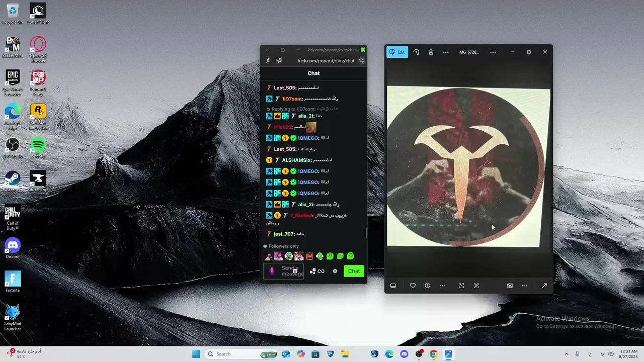This screenshot has height=362, width=644.
Task: Click the taskbar Search box
Action: click(x=242, y=354)
